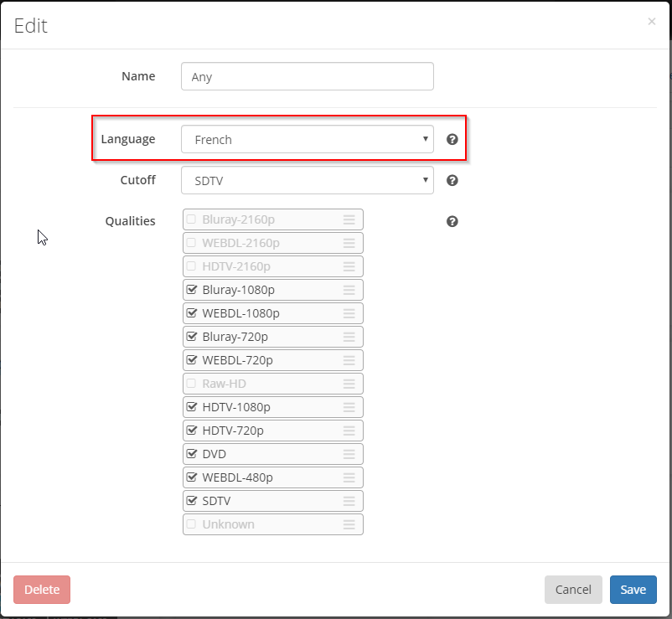Close the Edit dialog with the X

(651, 22)
